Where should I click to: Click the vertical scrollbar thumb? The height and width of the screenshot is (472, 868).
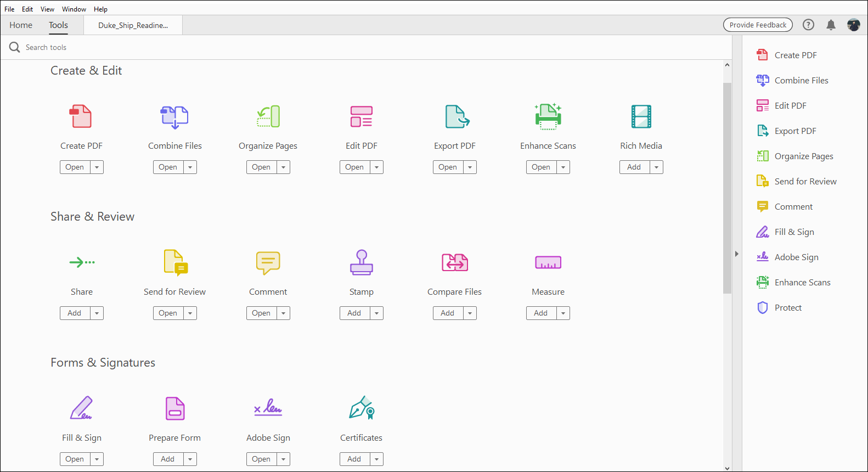[x=727, y=188]
